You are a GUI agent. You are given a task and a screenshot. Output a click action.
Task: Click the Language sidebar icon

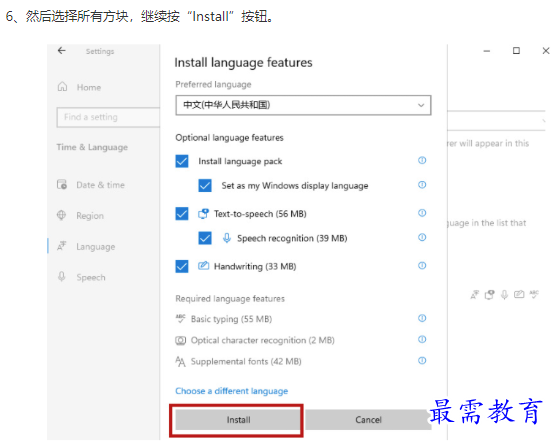tap(62, 246)
